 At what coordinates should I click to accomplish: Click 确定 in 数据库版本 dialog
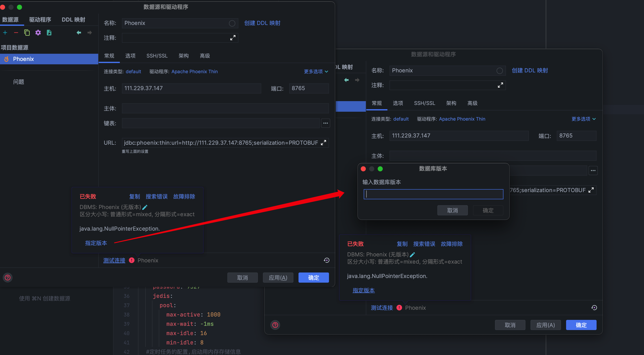point(488,210)
